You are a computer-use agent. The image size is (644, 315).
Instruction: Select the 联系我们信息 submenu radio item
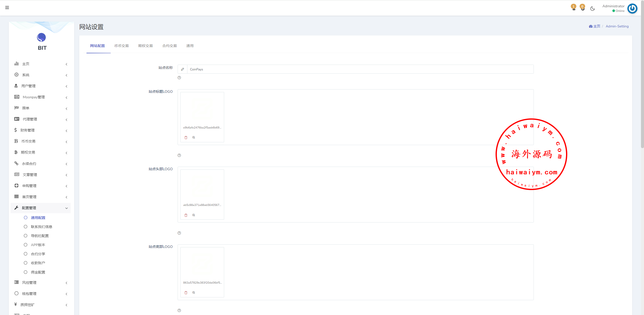41,227
